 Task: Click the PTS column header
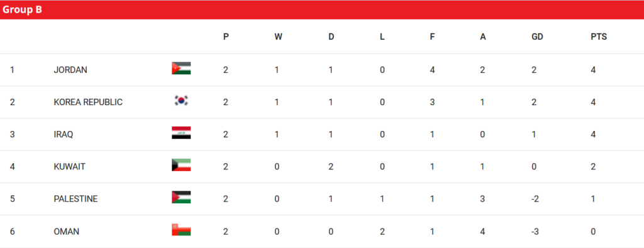[599, 37]
